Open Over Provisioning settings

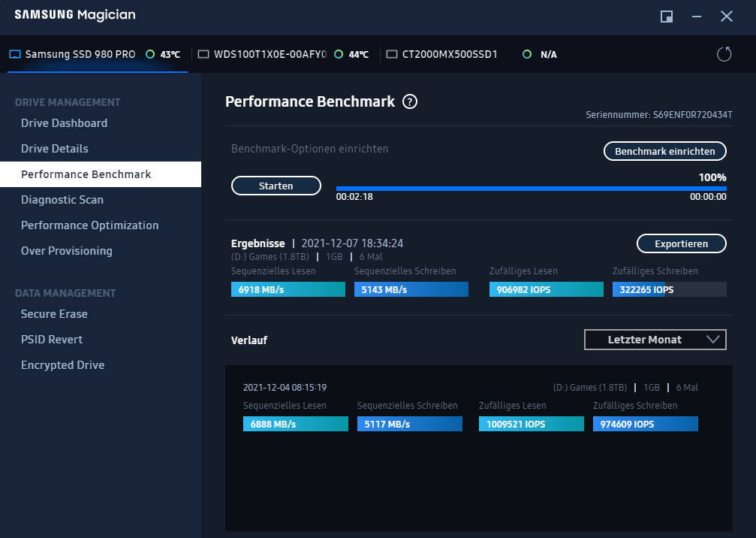click(x=101, y=251)
